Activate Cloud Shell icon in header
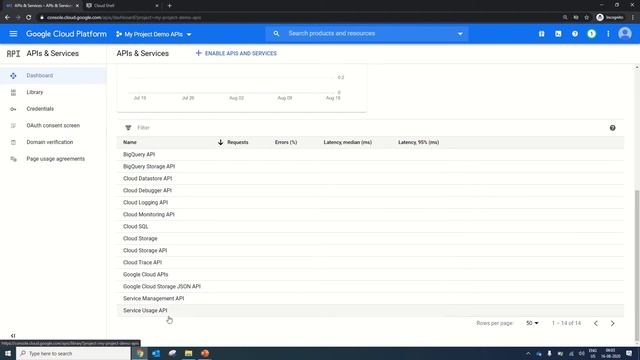The width and height of the screenshot is (640, 360). click(x=558, y=34)
